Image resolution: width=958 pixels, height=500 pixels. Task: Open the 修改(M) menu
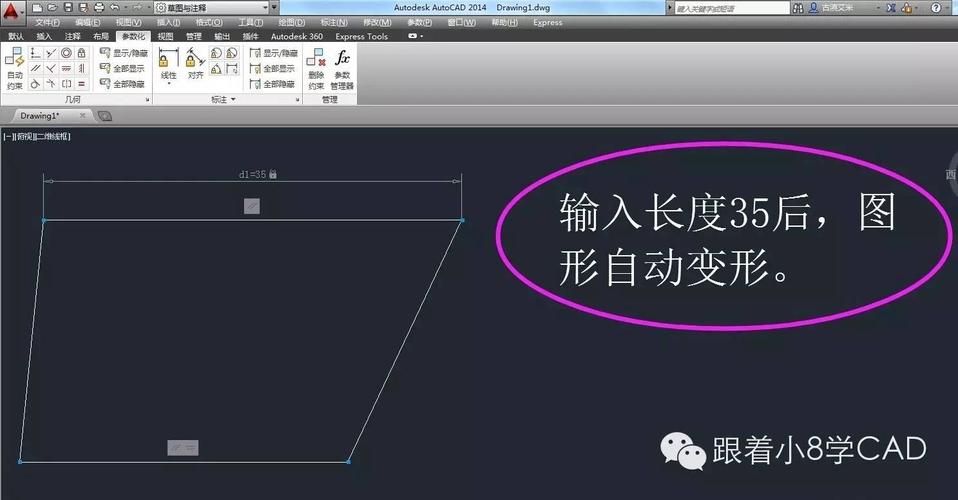coord(378,23)
